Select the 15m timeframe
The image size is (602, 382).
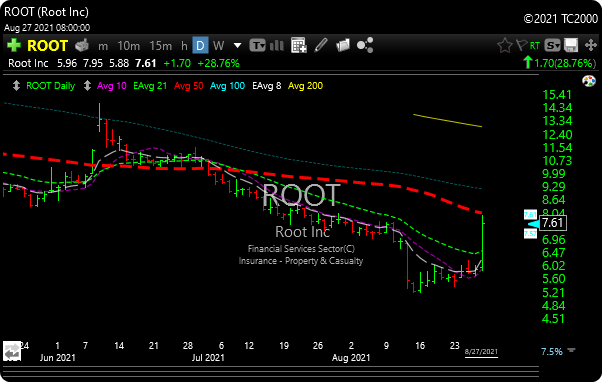pos(160,46)
